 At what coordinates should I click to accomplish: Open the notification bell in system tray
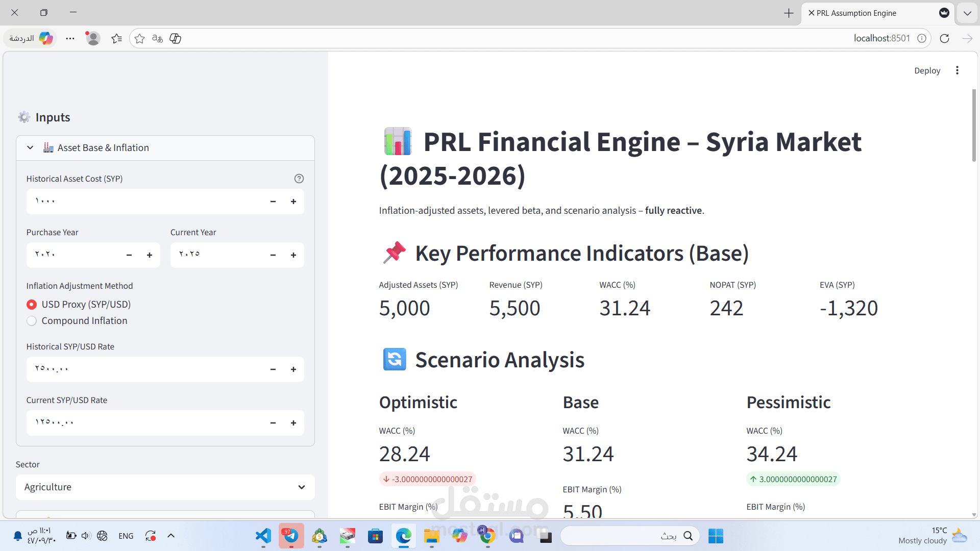coord(17,536)
